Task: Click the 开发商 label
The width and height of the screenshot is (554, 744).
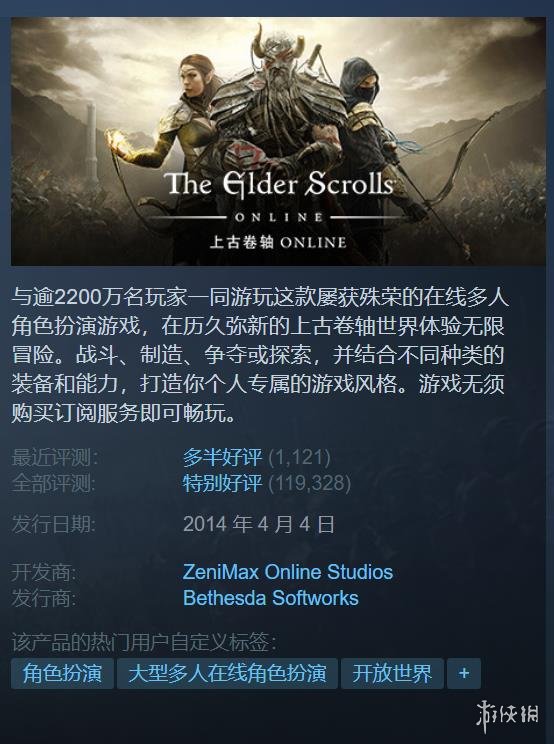Action: (x=44, y=572)
